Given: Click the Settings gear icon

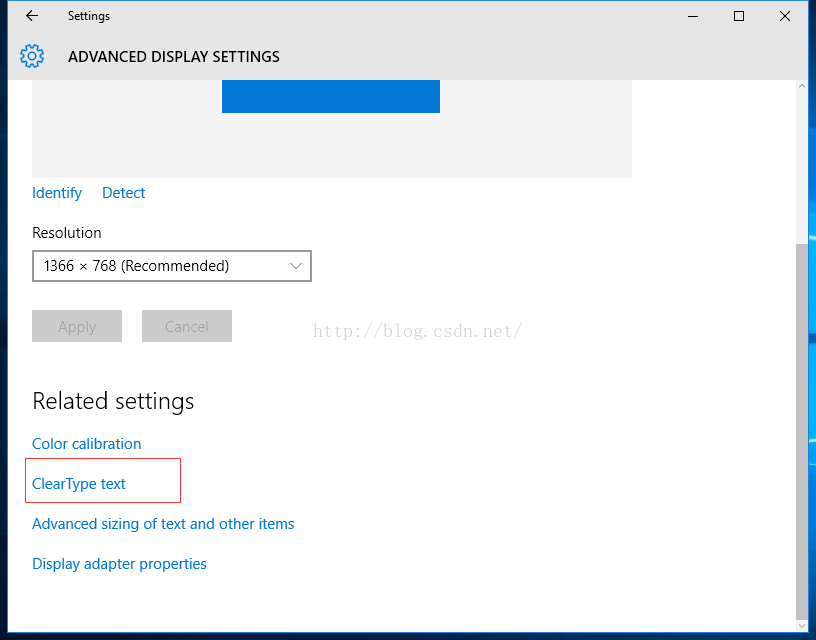Looking at the screenshot, I should 32,56.
